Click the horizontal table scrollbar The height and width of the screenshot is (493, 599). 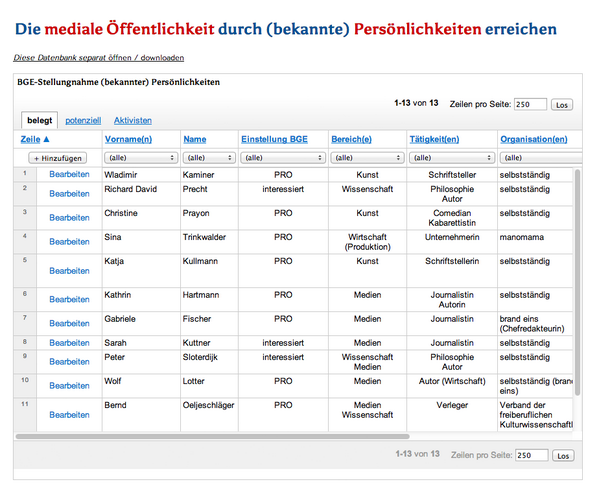212,436
